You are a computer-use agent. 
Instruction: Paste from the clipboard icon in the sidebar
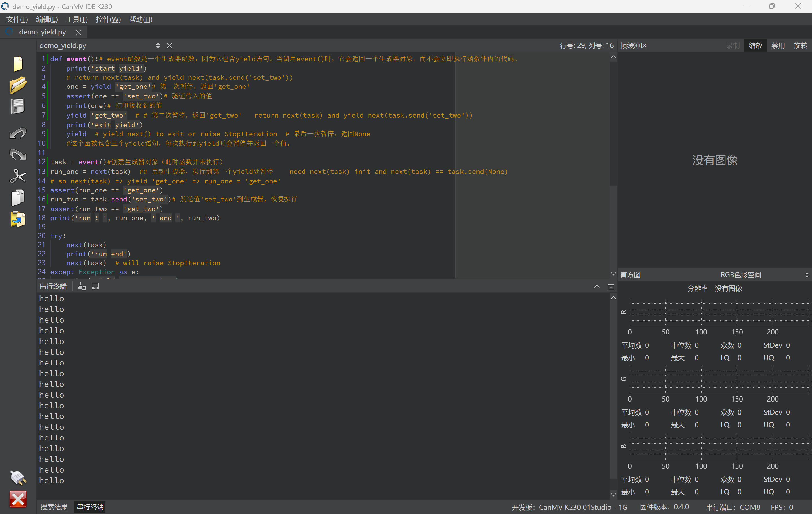tap(18, 219)
